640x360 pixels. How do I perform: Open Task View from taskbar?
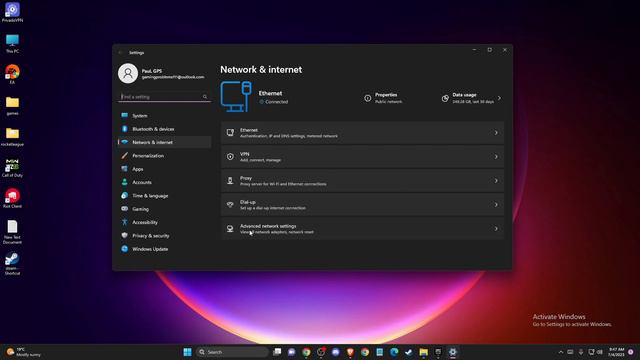pos(277,352)
